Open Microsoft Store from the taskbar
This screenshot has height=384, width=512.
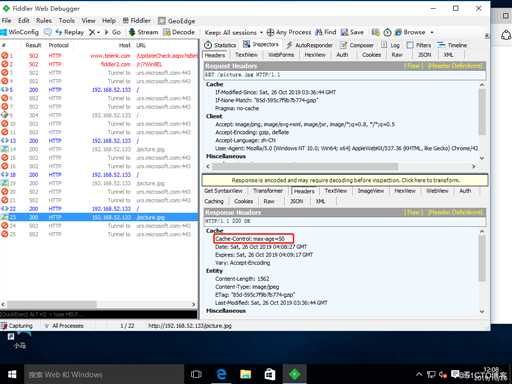(x=270, y=374)
